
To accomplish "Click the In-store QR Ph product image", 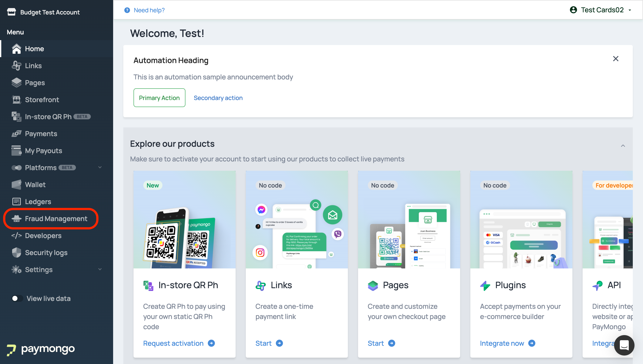I will click(x=185, y=220).
